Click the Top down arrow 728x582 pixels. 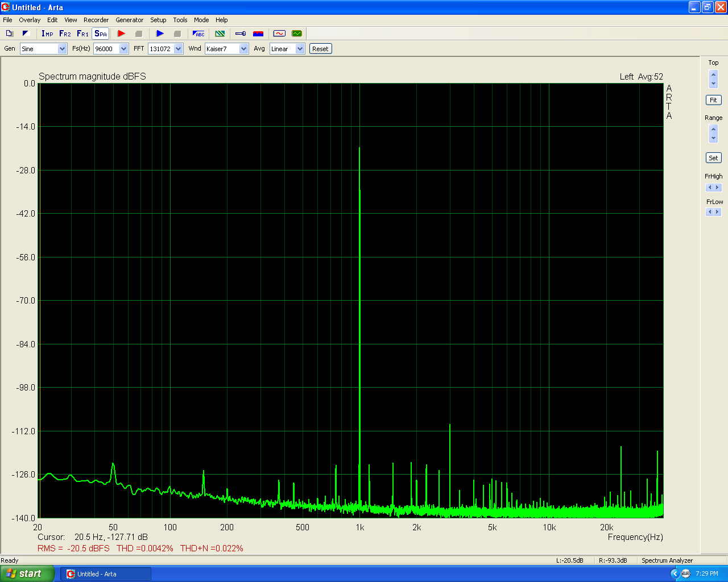tap(714, 84)
